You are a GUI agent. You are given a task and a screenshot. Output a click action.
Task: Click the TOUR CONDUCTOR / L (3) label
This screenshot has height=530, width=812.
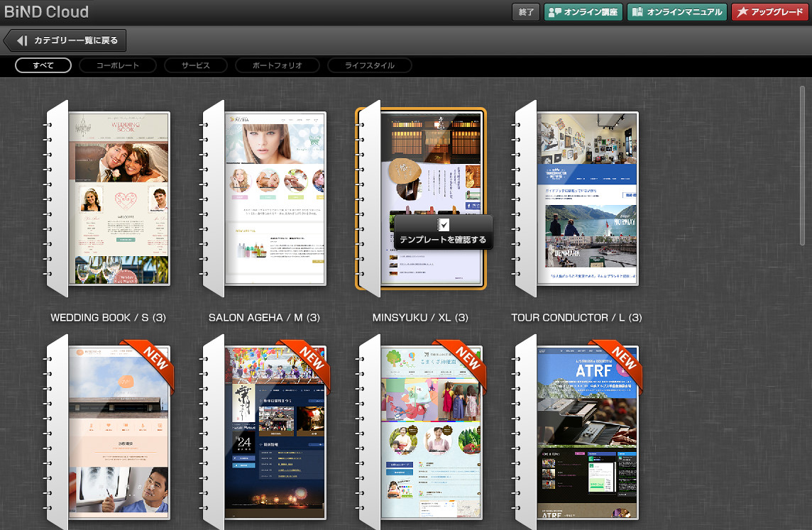(x=576, y=318)
